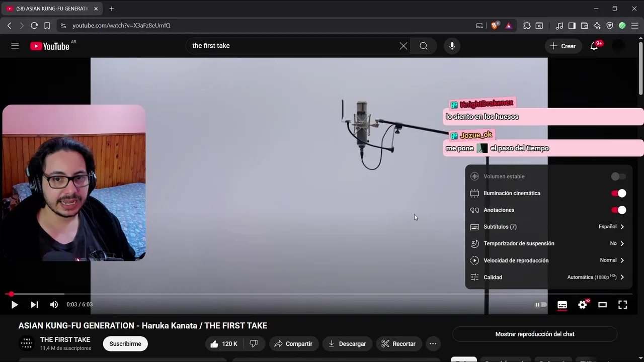Open the YouTube hamburger guide menu
The image size is (644, 362).
[15, 46]
